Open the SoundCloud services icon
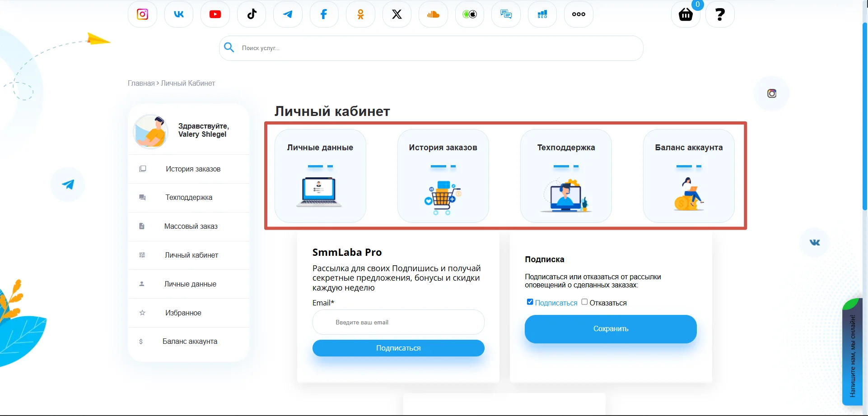The width and height of the screenshot is (868, 416). coord(433,14)
